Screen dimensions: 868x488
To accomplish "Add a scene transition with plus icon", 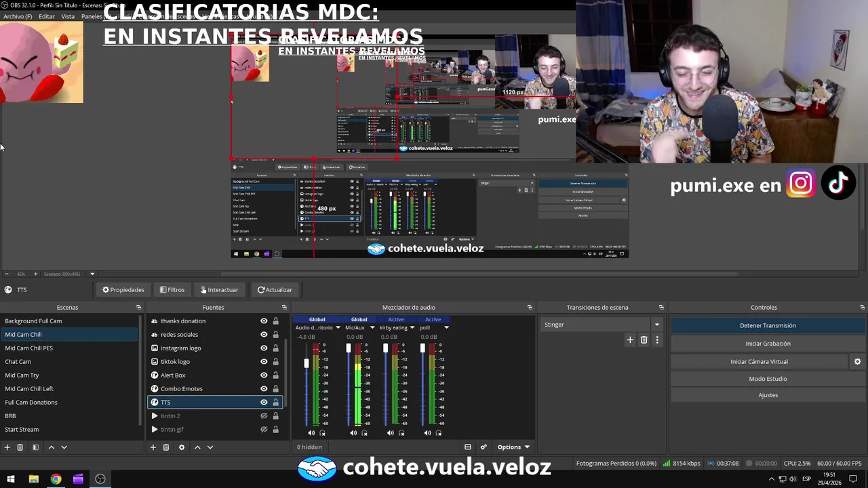I will point(630,340).
